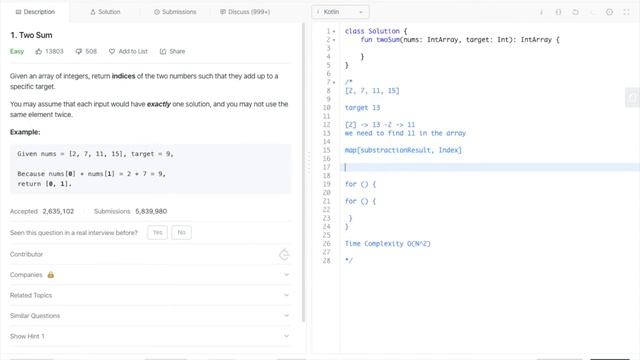Click the Share label
This screenshot has width=640, height=360.
pos(177,51)
